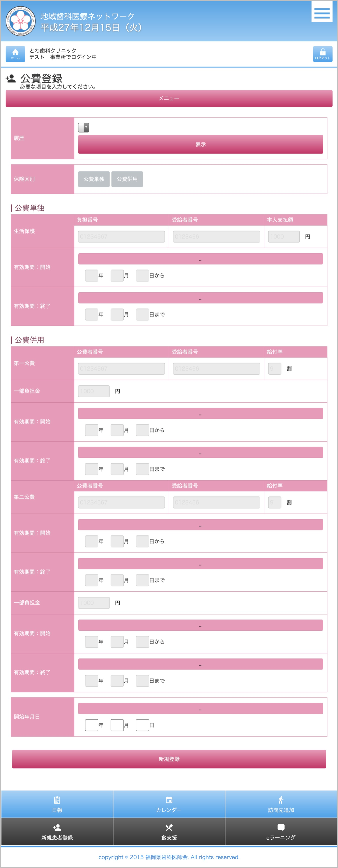This screenshot has height=868, width=338.
Task: Open the history dropdown selector
Action: pyautogui.click(x=83, y=127)
